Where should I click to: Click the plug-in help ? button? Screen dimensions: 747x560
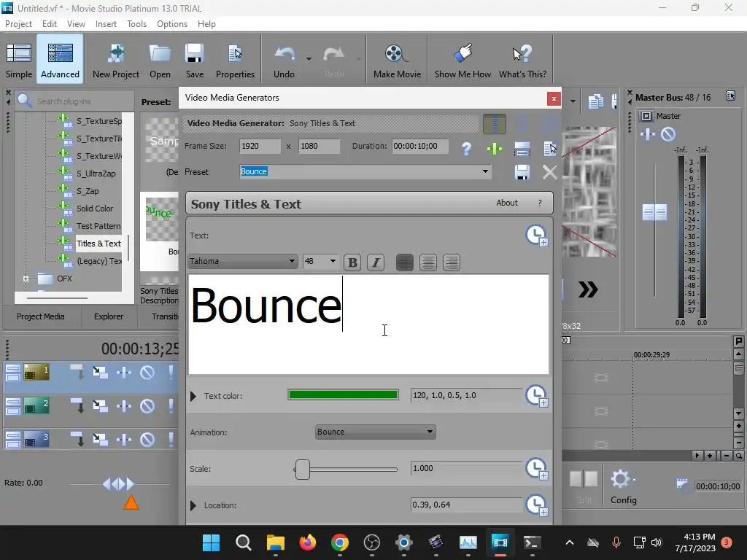pyautogui.click(x=540, y=203)
